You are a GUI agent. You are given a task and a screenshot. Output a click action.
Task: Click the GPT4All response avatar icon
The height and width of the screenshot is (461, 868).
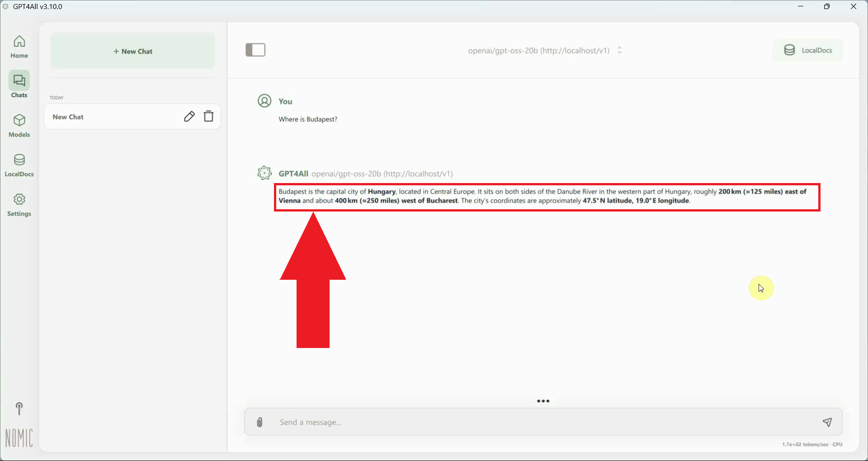click(x=264, y=173)
